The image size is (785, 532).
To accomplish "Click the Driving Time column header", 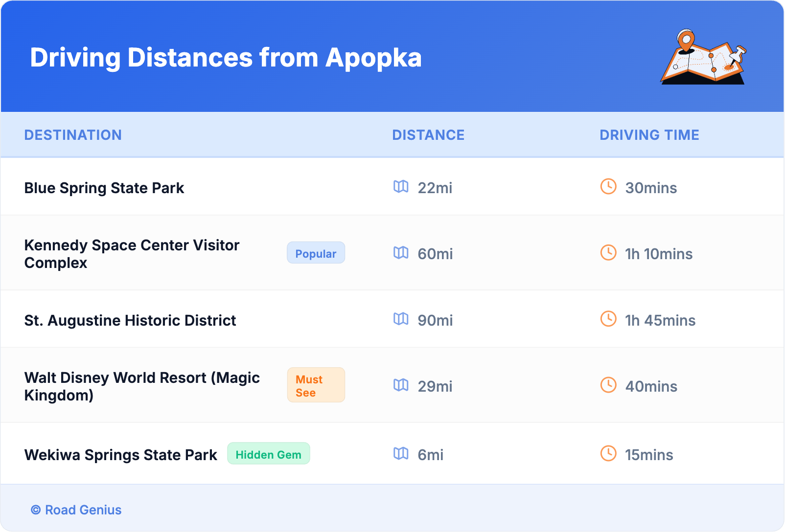I will (x=649, y=135).
